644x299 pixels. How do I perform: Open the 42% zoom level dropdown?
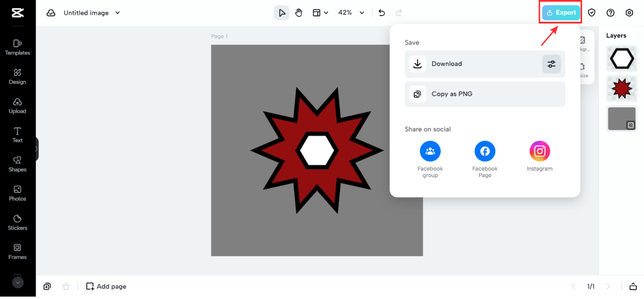[x=351, y=13]
